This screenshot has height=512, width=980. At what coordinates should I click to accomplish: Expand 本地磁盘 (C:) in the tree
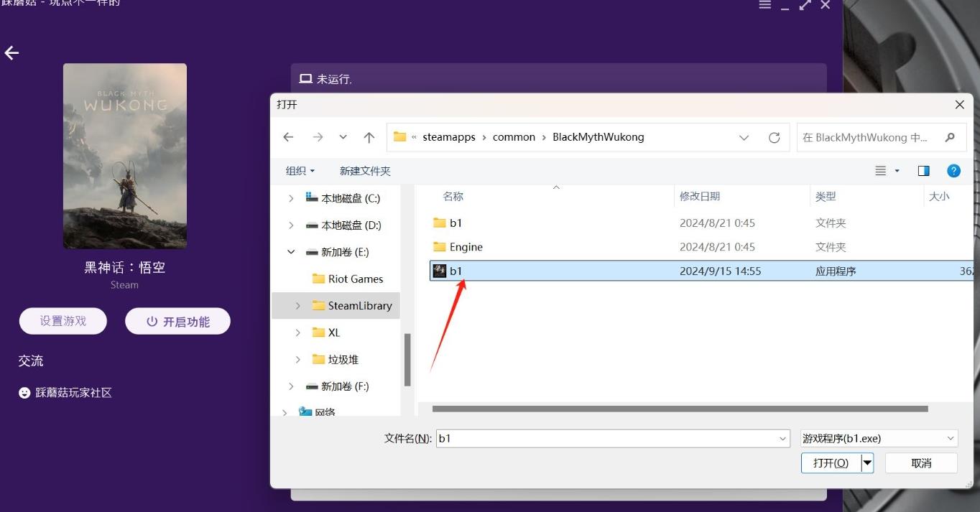click(291, 198)
